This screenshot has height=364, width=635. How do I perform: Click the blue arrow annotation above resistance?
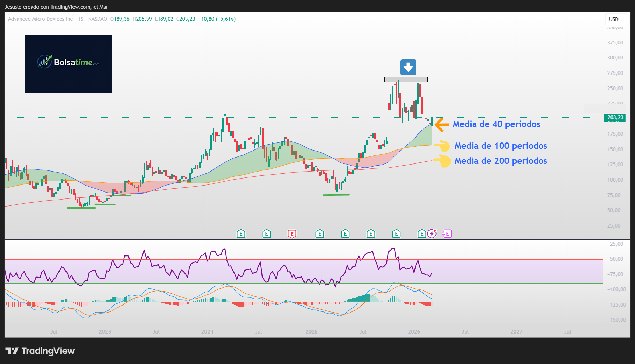point(408,67)
